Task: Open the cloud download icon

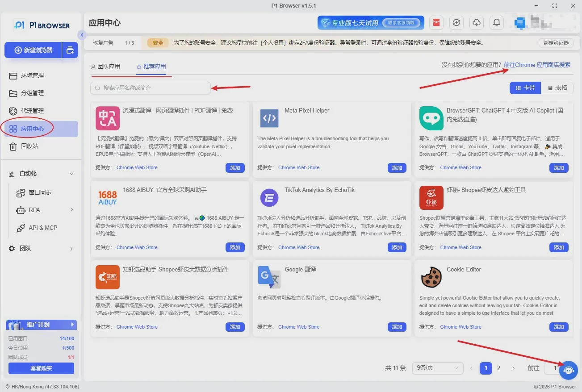Action: pyautogui.click(x=477, y=23)
